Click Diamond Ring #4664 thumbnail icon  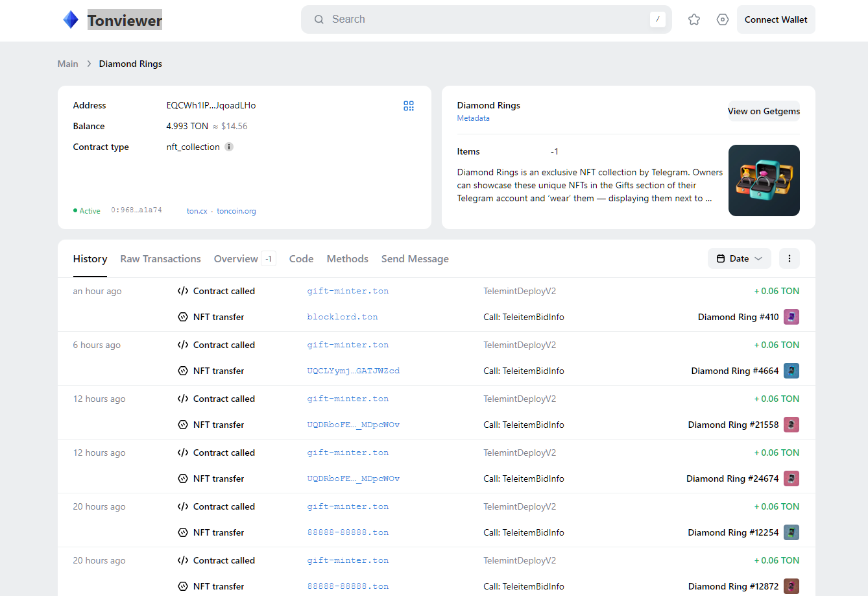[791, 371]
